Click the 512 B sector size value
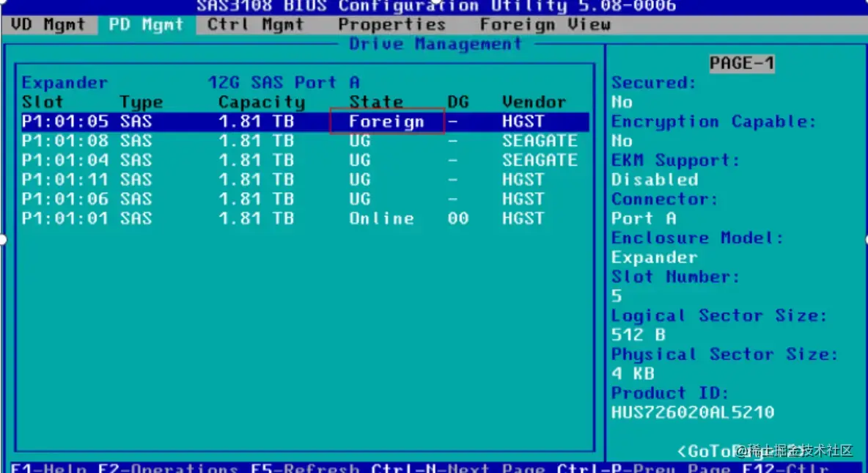Image resolution: width=868 pixels, height=473 pixels. click(x=638, y=335)
